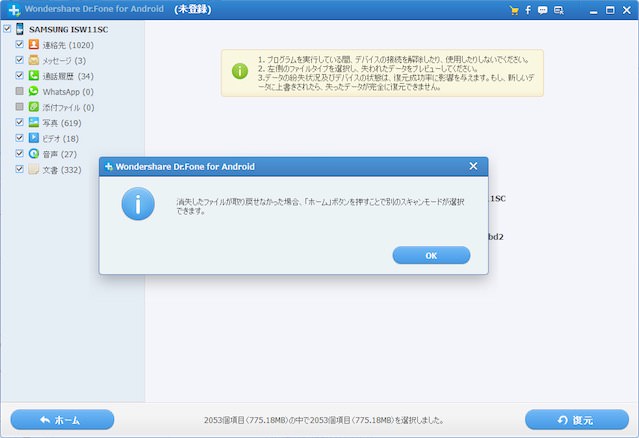Uncheck the 文書 (332) checkbox
This screenshot has height=438, width=639.
[x=19, y=169]
